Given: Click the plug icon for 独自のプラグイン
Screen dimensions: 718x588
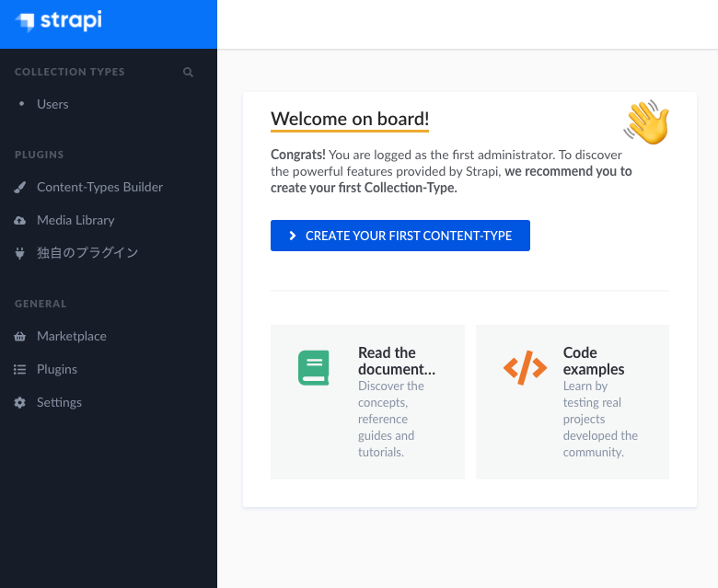Looking at the screenshot, I should click(19, 253).
